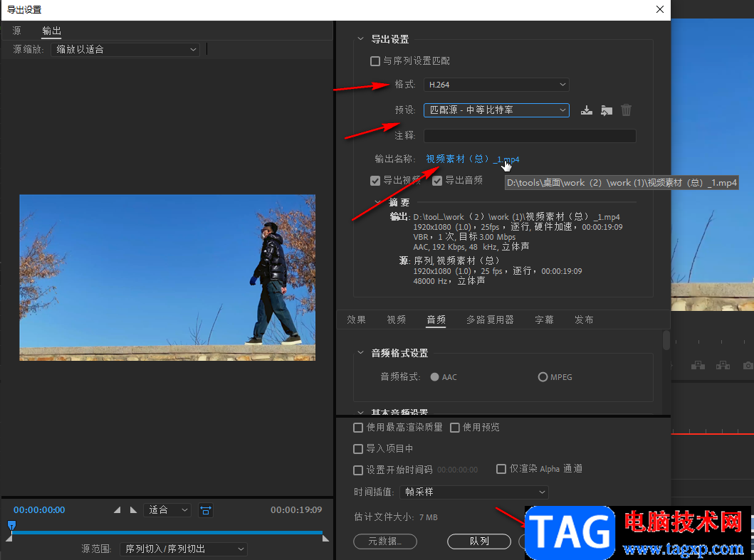Enable render Alpha channel only checkbox

tap(501, 469)
